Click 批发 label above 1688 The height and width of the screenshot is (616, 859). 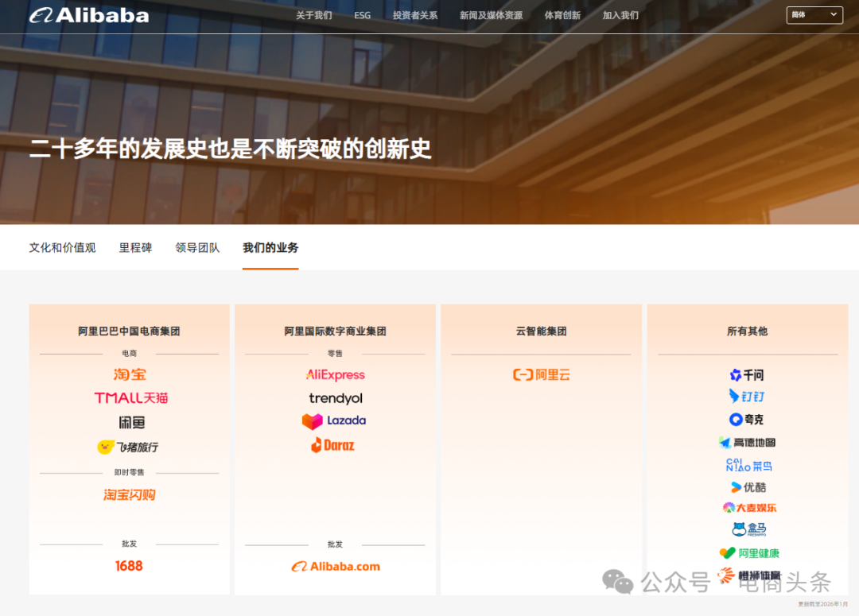click(130, 544)
